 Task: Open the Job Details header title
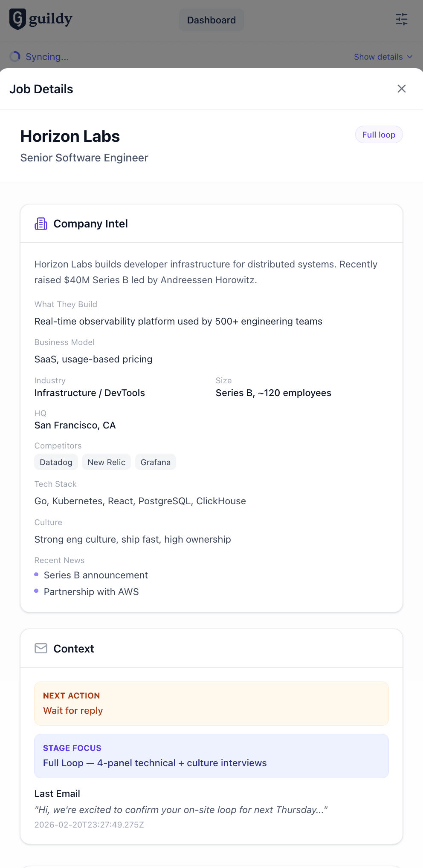click(41, 89)
